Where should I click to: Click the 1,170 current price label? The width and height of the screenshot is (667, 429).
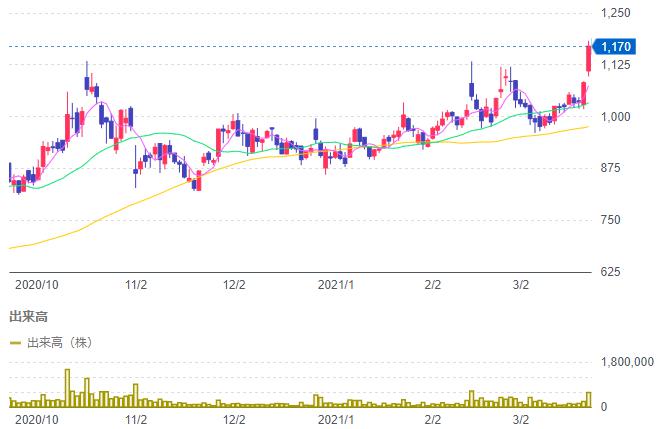click(x=614, y=46)
